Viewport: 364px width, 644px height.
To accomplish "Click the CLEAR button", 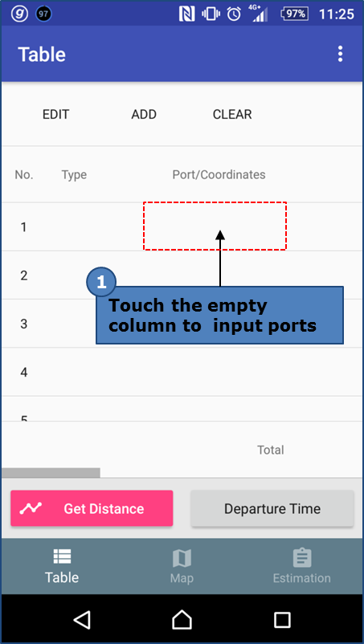I will [x=232, y=114].
